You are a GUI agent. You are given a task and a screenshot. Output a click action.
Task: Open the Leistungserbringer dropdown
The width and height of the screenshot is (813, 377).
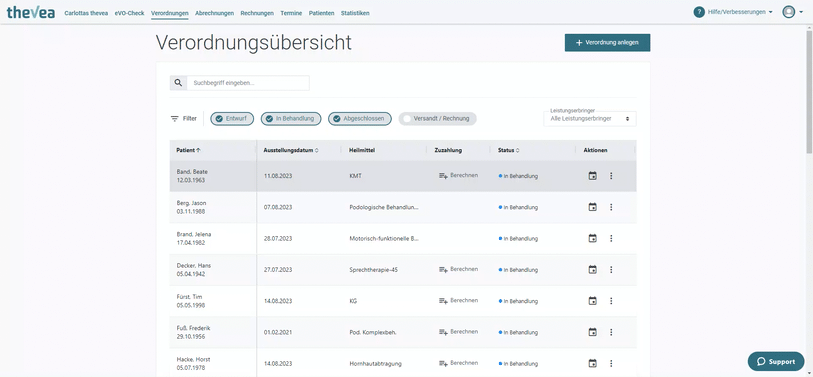pyautogui.click(x=590, y=119)
